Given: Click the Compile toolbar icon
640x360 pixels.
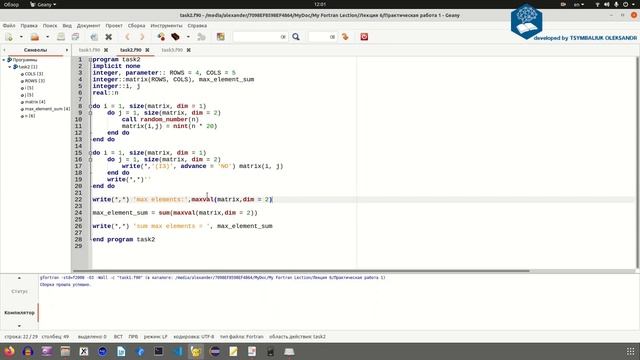Looking at the screenshot, I should coord(161,37).
